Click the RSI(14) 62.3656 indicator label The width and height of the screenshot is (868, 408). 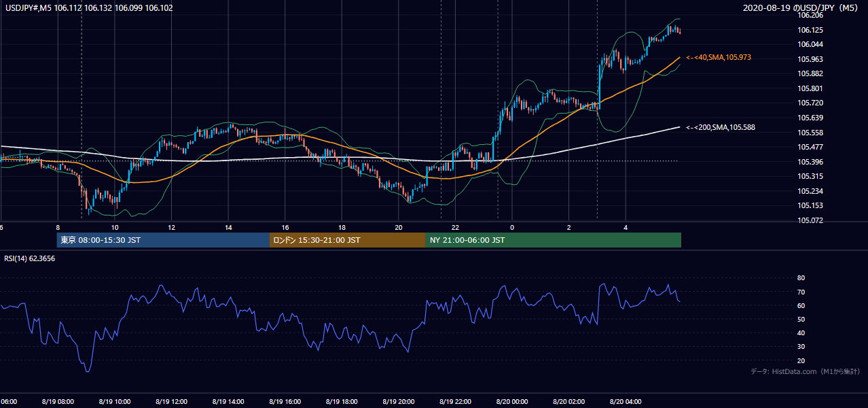(x=30, y=258)
